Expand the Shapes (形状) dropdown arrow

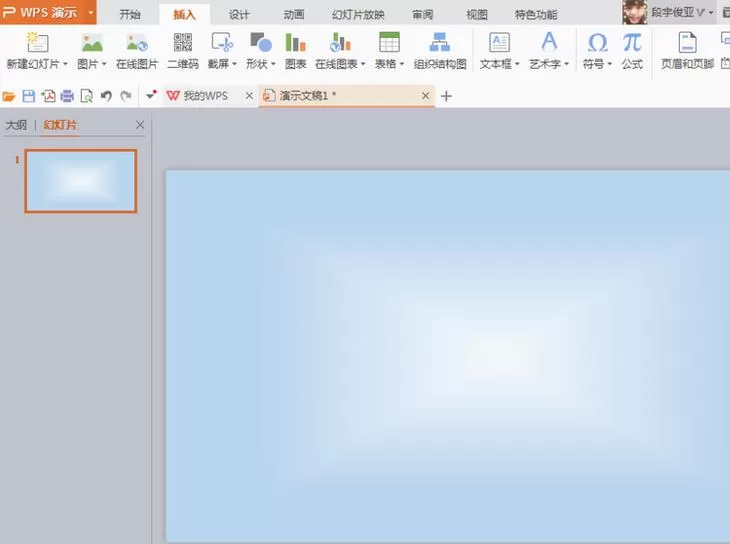pos(273,64)
